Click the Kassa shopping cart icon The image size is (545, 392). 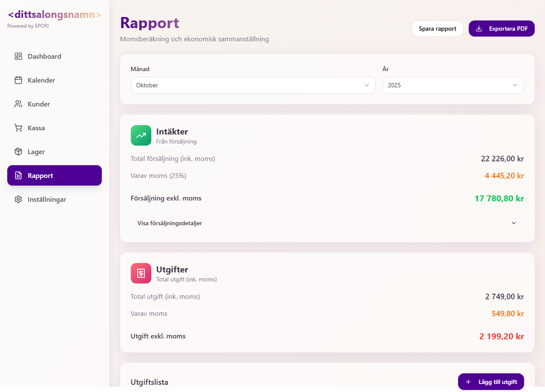coord(18,128)
